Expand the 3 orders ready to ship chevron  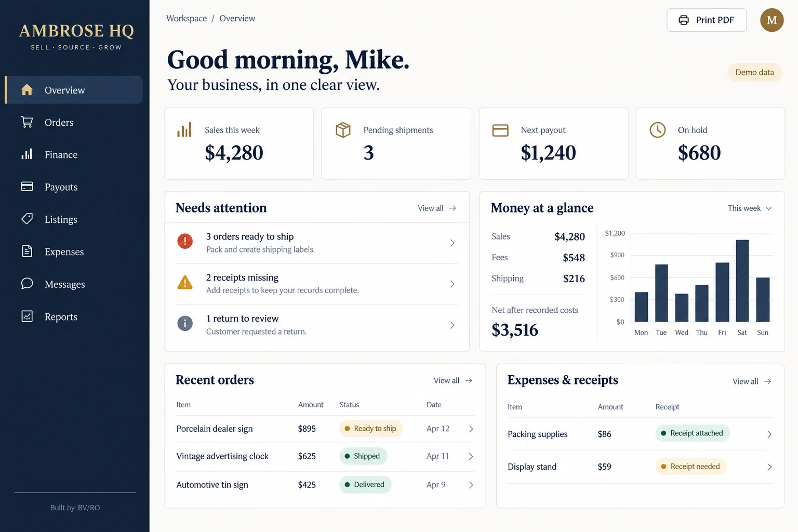tap(453, 243)
